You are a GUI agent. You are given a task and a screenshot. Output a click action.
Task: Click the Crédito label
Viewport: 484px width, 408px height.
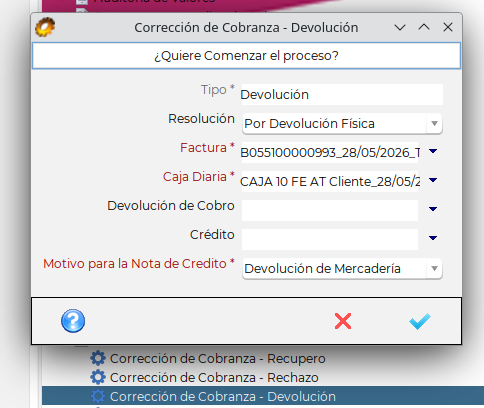point(212,235)
